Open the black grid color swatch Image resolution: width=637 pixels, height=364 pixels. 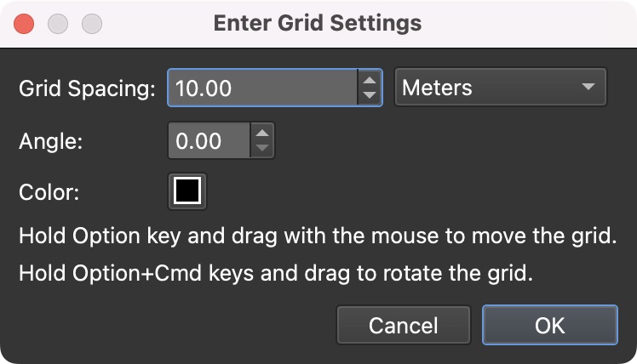pos(187,191)
